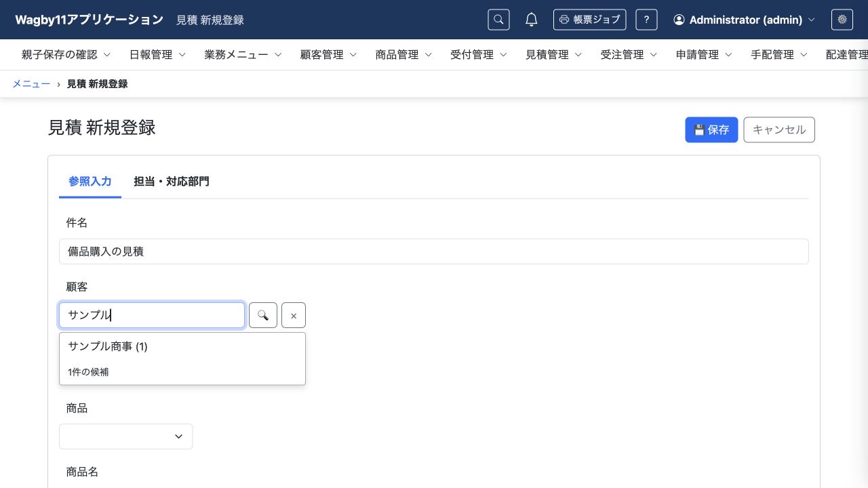Focus the 件名 subject input field
This screenshot has height=488, width=868.
point(434,251)
